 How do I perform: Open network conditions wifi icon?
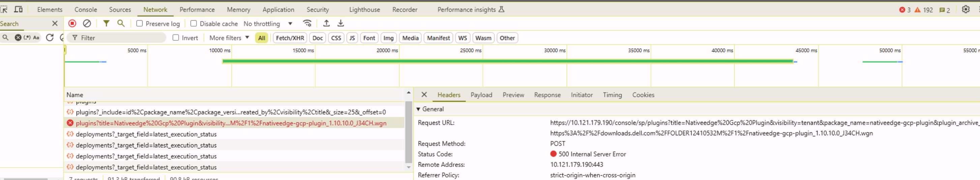307,24
